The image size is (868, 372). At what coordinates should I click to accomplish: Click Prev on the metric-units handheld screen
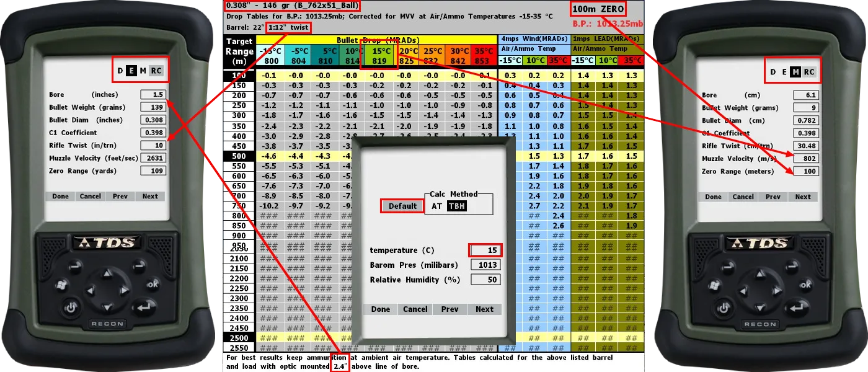pos(773,197)
